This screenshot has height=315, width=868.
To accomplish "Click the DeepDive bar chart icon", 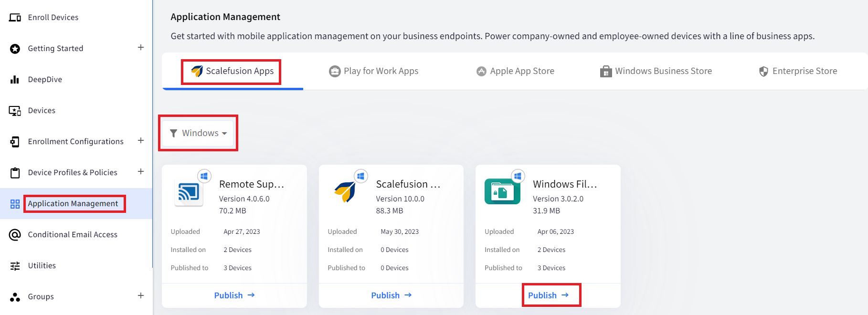I will point(15,79).
